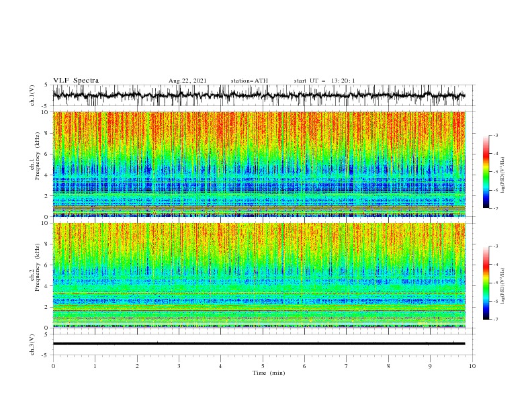Click the 3 tick on the Time axis
The width and height of the screenshot is (532, 411).
[179, 366]
